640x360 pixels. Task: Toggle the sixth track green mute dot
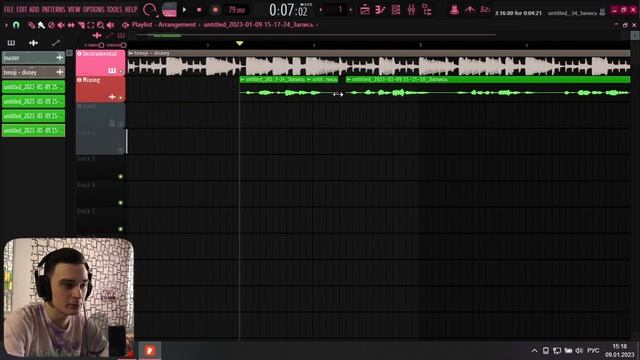click(120, 202)
